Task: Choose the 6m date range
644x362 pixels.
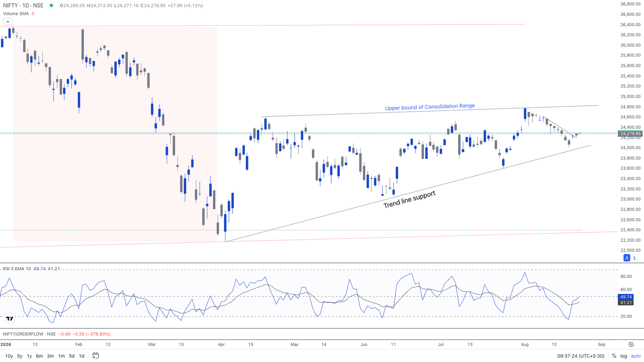Action: (39, 356)
